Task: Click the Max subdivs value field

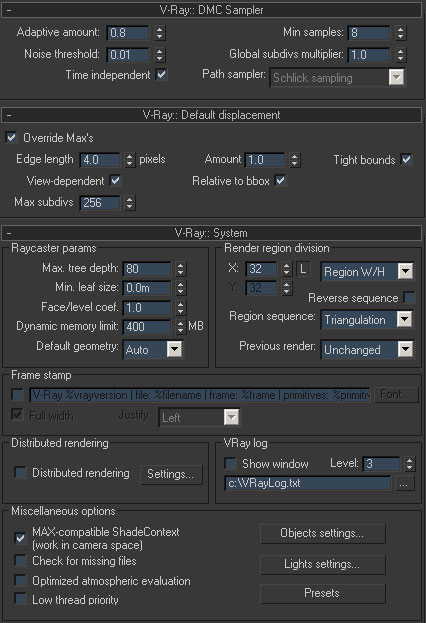Action: click(x=100, y=203)
